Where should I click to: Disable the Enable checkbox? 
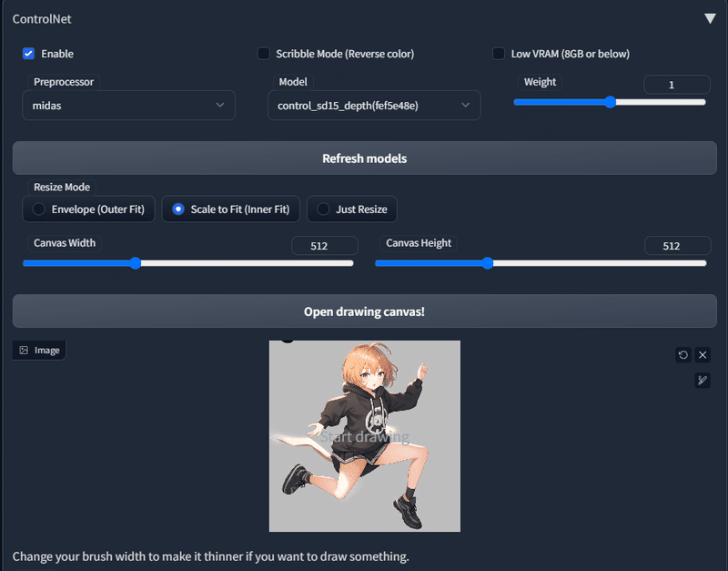pyautogui.click(x=28, y=54)
